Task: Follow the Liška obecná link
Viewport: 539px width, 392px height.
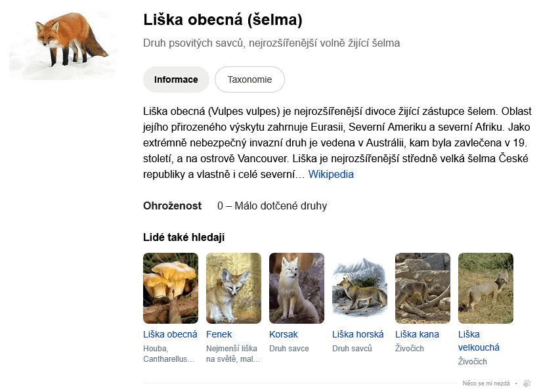Action: coord(170,334)
